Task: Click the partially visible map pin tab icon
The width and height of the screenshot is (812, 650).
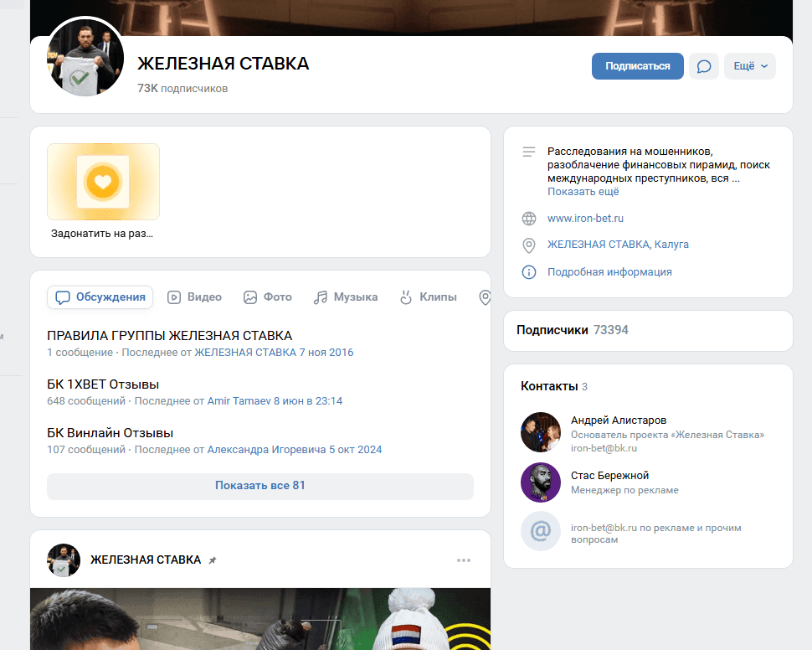Action: click(x=485, y=297)
